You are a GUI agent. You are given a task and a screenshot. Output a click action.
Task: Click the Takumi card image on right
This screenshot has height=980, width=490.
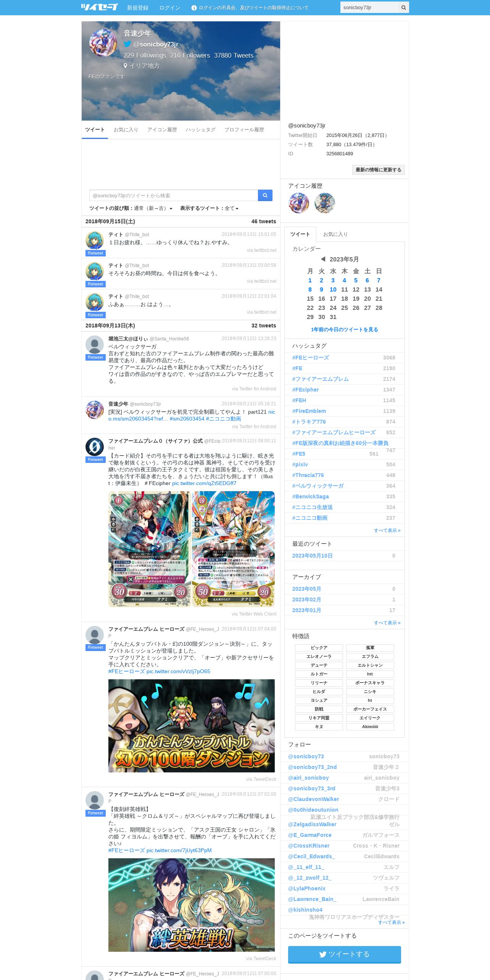click(233, 549)
